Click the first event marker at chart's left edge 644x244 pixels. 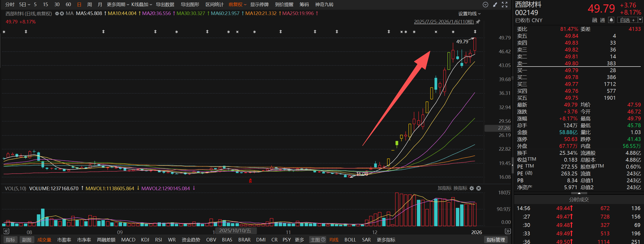(4, 32)
